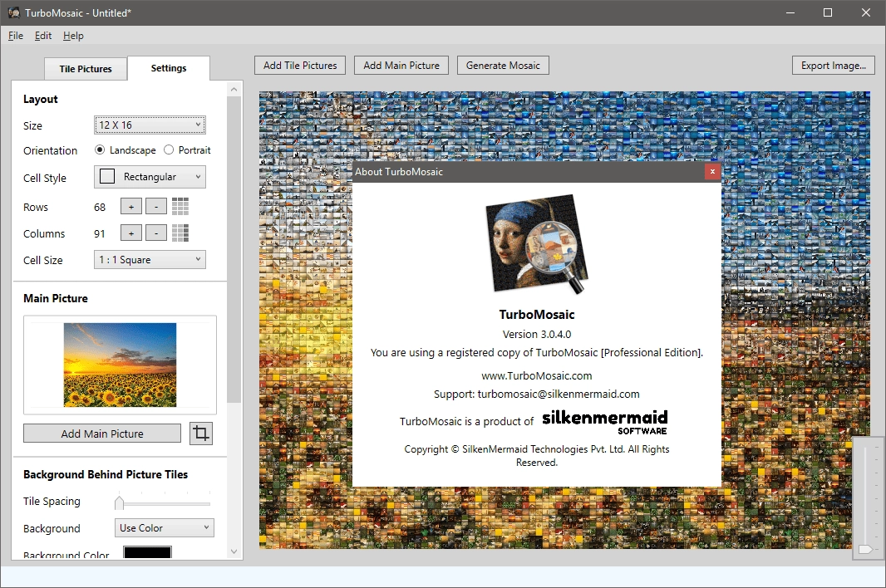Viewport: 886px width, 588px height.
Task: Minimize the TurboMosaic window
Action: point(790,12)
